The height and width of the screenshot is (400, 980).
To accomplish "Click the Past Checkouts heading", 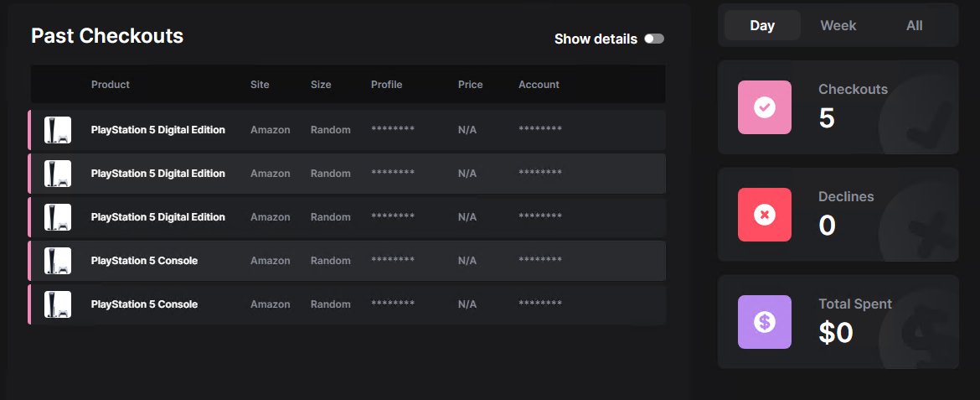I will coord(107,36).
